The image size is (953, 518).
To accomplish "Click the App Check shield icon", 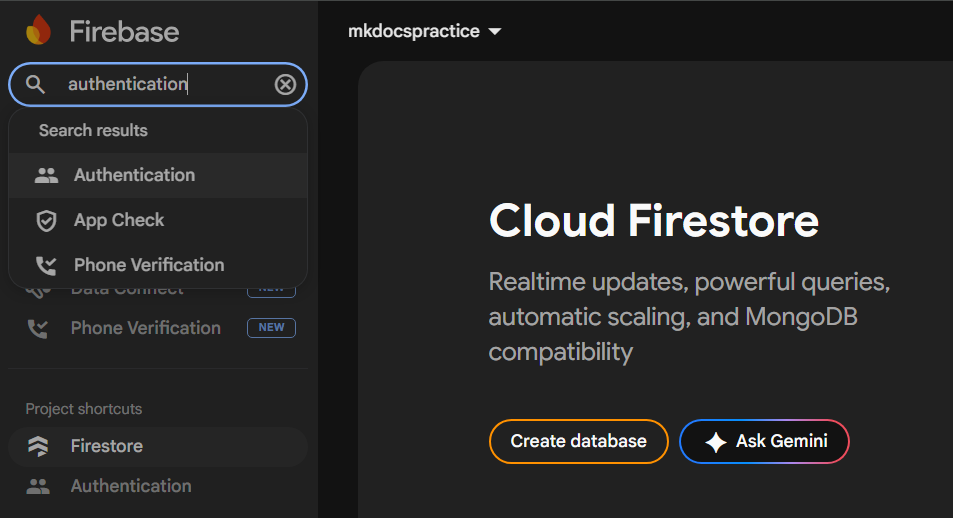I will [x=46, y=221].
